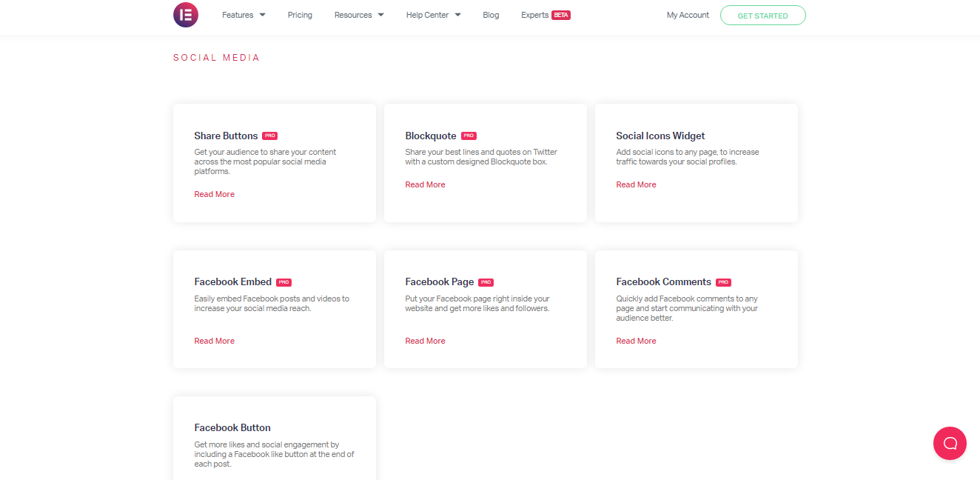Click the PRO badge beside Facebook Embed
Image resolution: width=980 pixels, height=480 pixels.
(283, 282)
